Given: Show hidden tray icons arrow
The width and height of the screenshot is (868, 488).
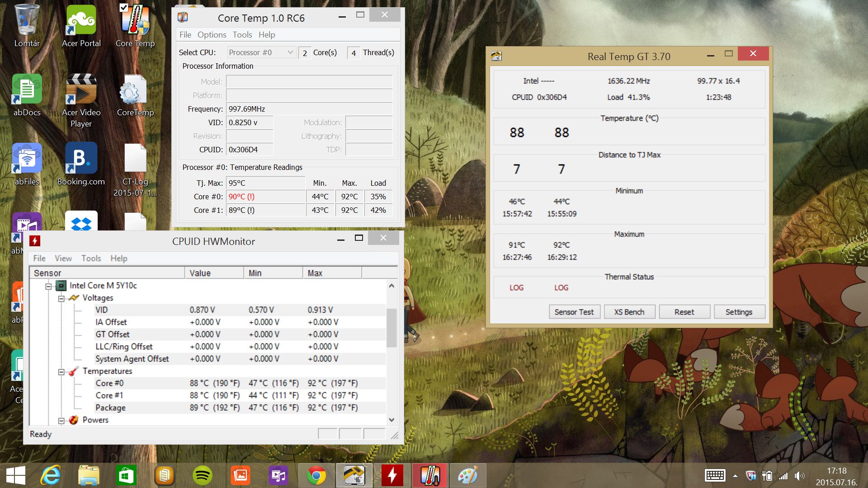Looking at the screenshot, I should coord(735,476).
